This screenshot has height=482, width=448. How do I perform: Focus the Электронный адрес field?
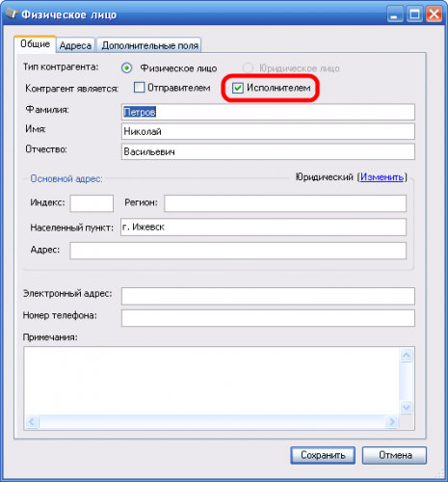click(x=268, y=296)
